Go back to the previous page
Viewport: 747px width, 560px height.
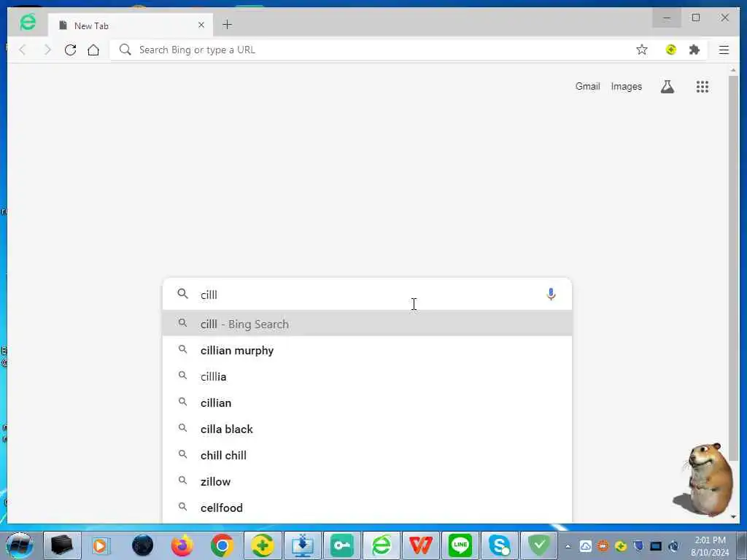click(23, 50)
